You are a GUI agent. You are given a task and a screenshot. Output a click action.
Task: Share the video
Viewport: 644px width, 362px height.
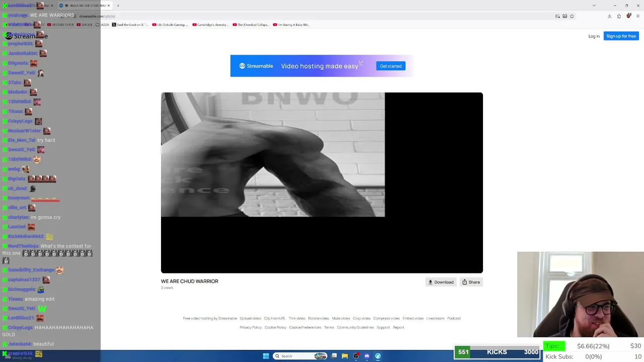click(x=471, y=282)
